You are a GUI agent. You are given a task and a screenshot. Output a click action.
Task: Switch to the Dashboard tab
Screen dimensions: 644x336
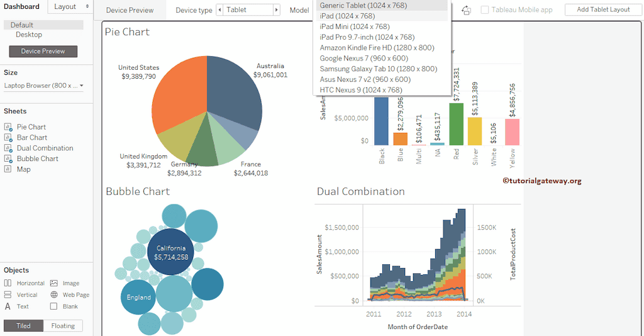pyautogui.click(x=22, y=6)
